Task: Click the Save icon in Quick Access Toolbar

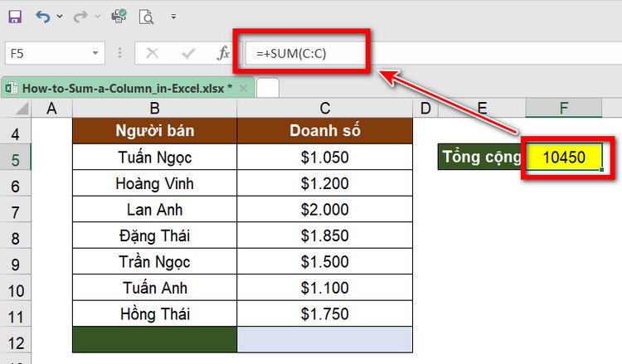Action: pyautogui.click(x=15, y=17)
